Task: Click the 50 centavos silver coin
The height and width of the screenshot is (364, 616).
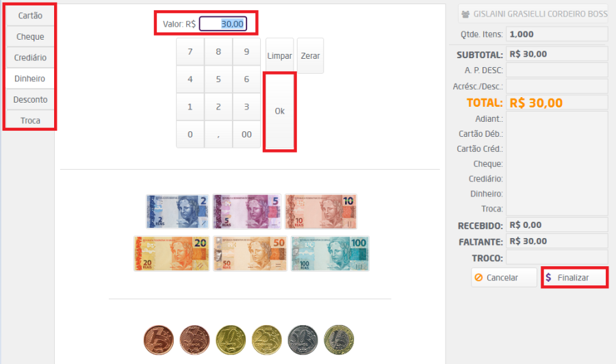Action: (x=303, y=340)
